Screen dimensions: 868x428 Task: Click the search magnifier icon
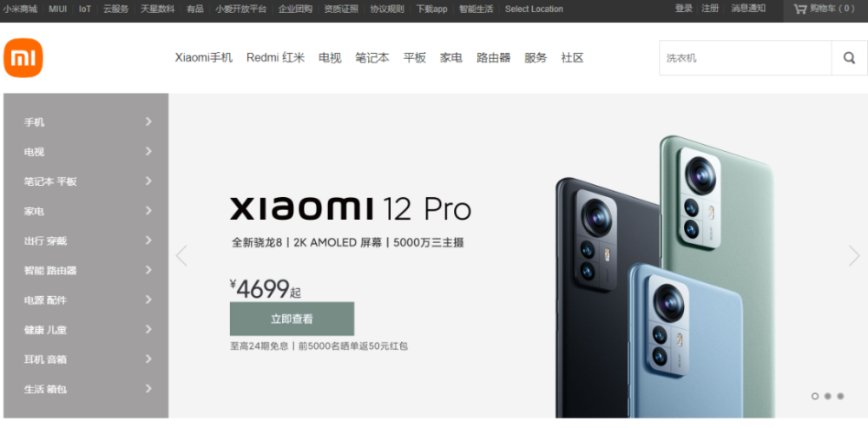(x=849, y=57)
